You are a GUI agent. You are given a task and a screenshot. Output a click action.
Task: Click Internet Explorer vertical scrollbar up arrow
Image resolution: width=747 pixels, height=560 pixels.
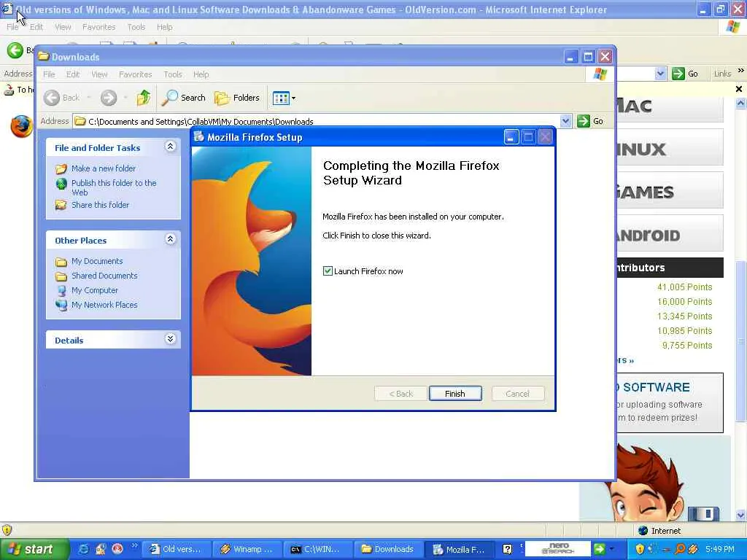741,104
